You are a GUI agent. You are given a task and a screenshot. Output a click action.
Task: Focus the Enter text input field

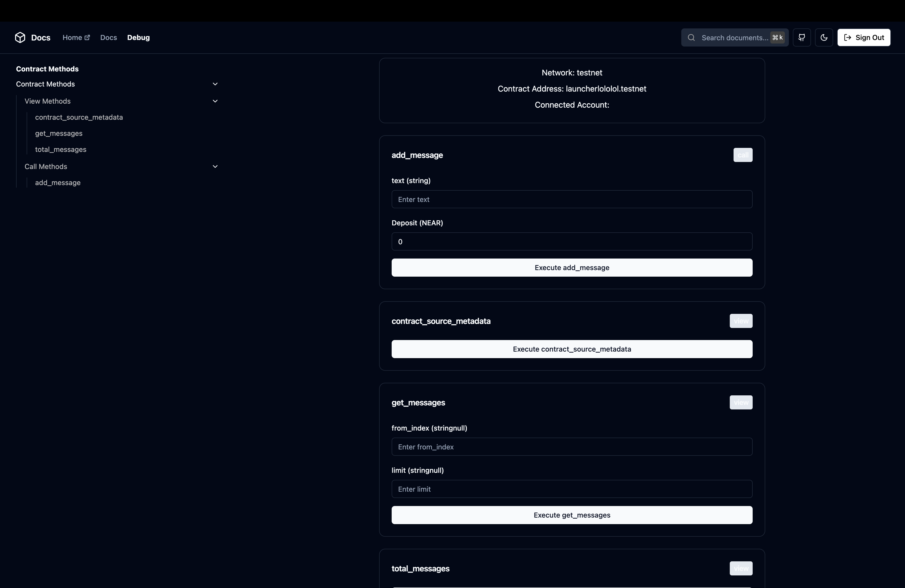click(571, 199)
